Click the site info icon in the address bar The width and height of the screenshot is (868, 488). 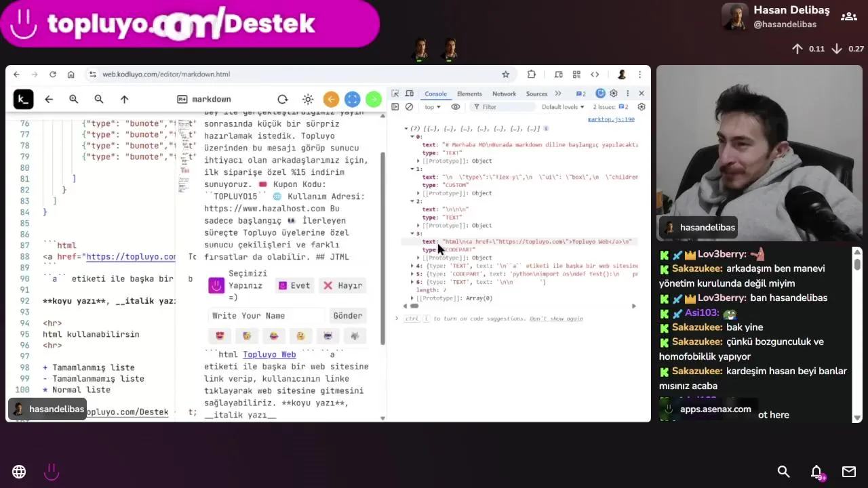pyautogui.click(x=93, y=75)
